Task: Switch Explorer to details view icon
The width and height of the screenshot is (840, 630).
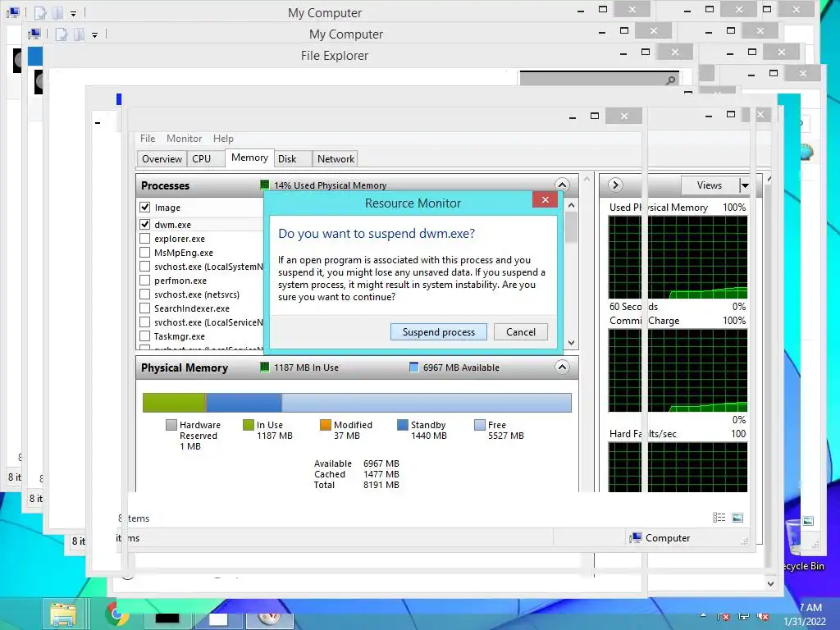Action: pyautogui.click(x=719, y=518)
